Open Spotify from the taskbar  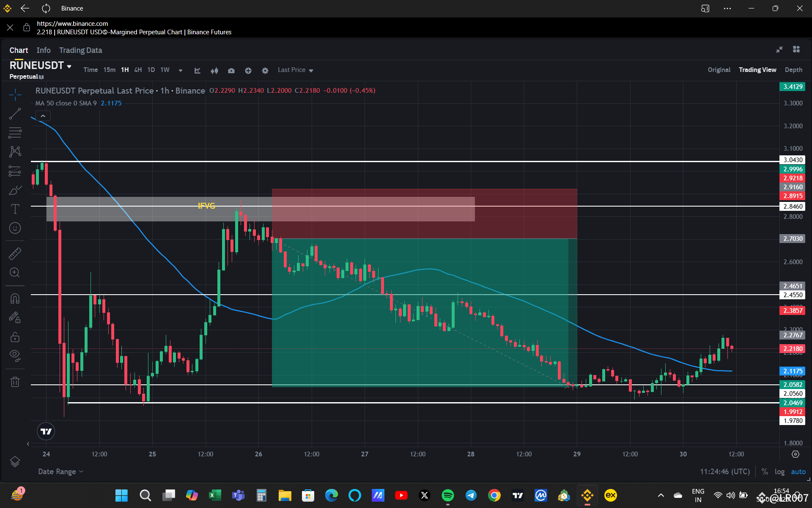[447, 495]
